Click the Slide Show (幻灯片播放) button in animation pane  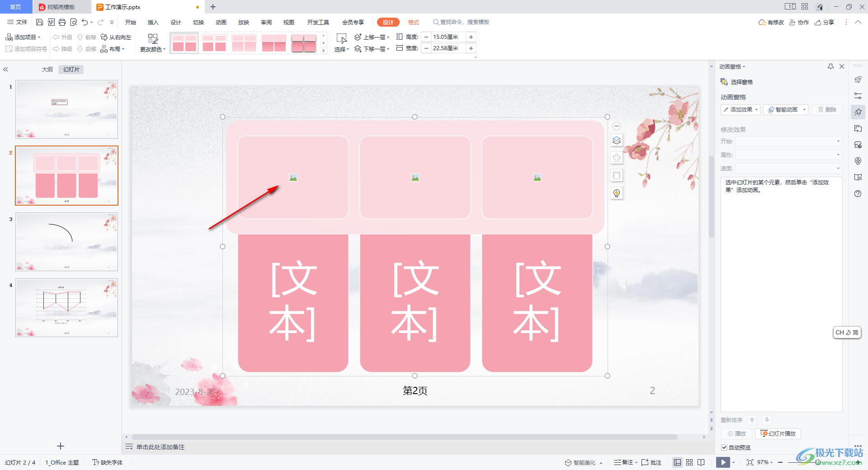click(x=778, y=434)
